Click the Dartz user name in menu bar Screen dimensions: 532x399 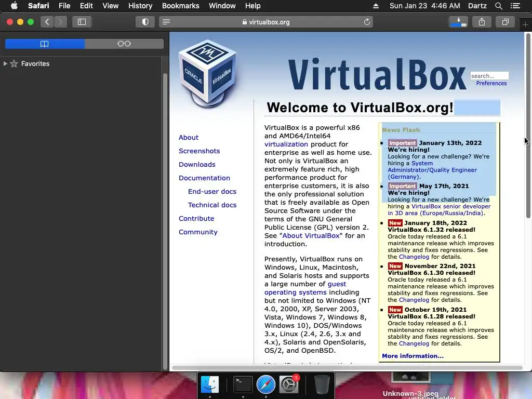[477, 6]
